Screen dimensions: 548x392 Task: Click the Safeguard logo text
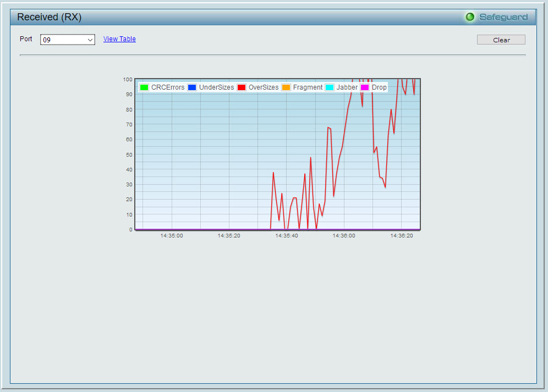pos(503,17)
